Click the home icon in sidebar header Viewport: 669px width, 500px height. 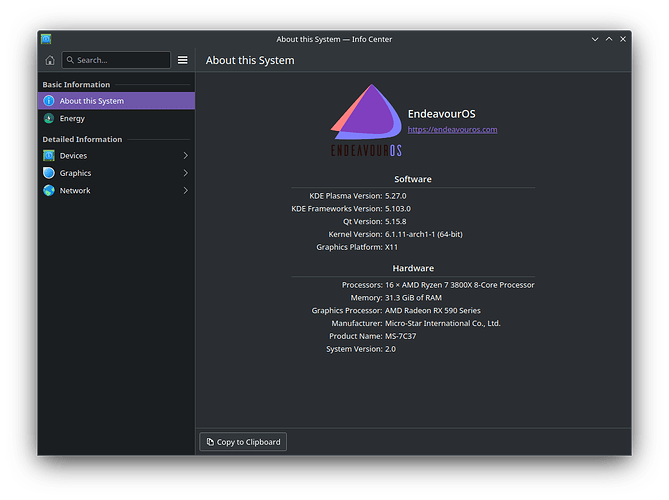point(50,60)
